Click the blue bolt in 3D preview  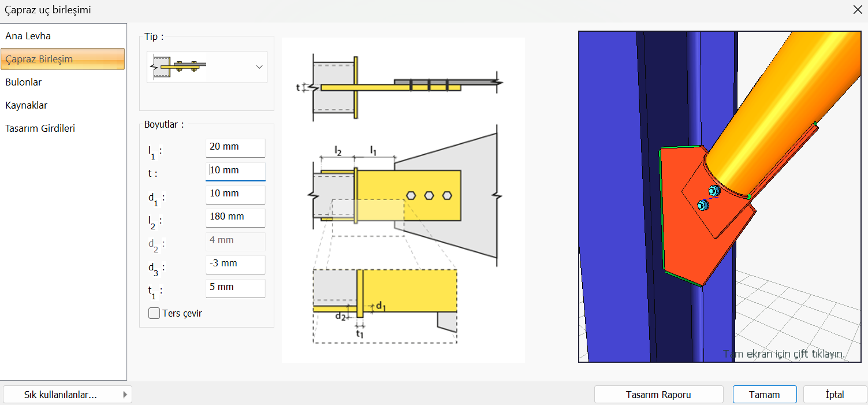pos(714,191)
